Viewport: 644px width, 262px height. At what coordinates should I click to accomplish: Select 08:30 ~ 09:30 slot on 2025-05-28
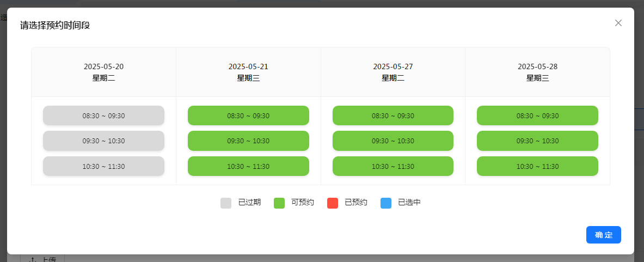tap(538, 115)
